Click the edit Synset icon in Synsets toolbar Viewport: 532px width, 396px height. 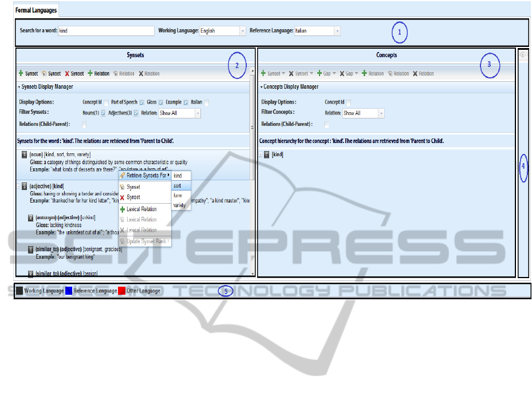click(44, 74)
